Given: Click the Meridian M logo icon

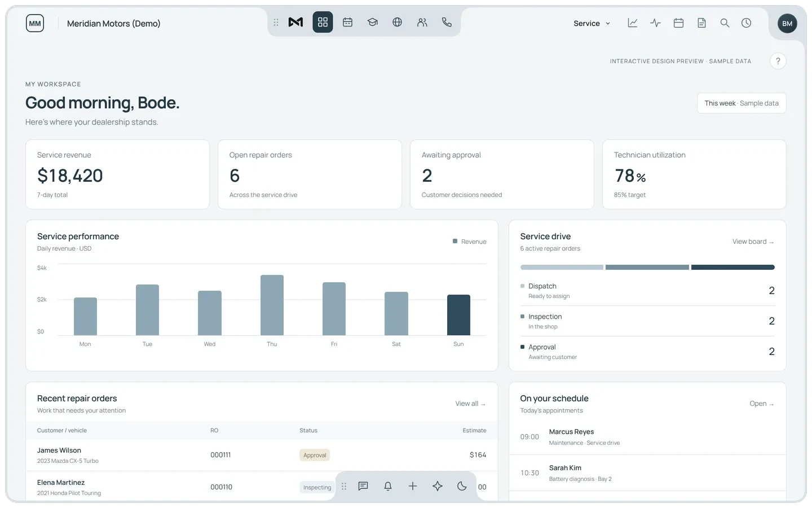Looking at the screenshot, I should point(295,22).
